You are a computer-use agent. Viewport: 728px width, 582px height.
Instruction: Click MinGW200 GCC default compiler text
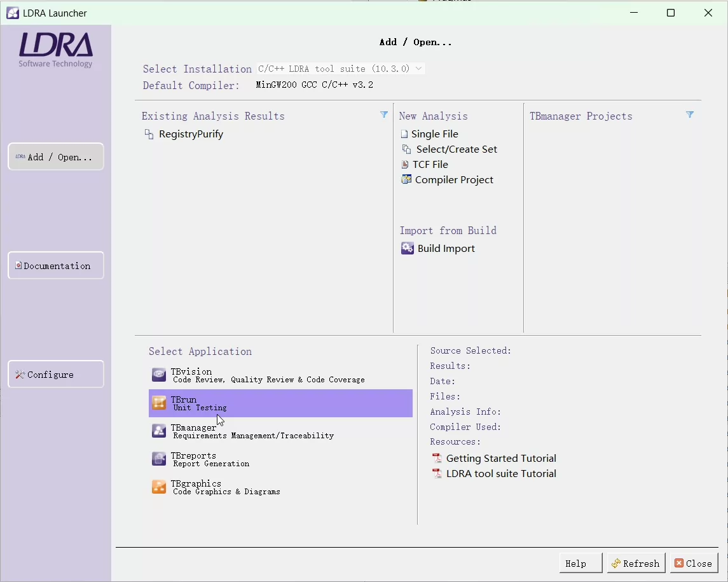click(314, 85)
